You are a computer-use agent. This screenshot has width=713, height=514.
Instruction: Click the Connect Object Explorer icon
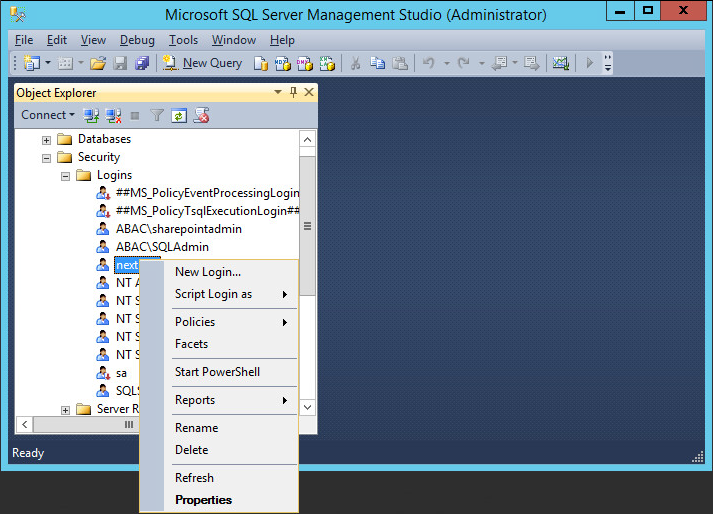click(x=92, y=115)
